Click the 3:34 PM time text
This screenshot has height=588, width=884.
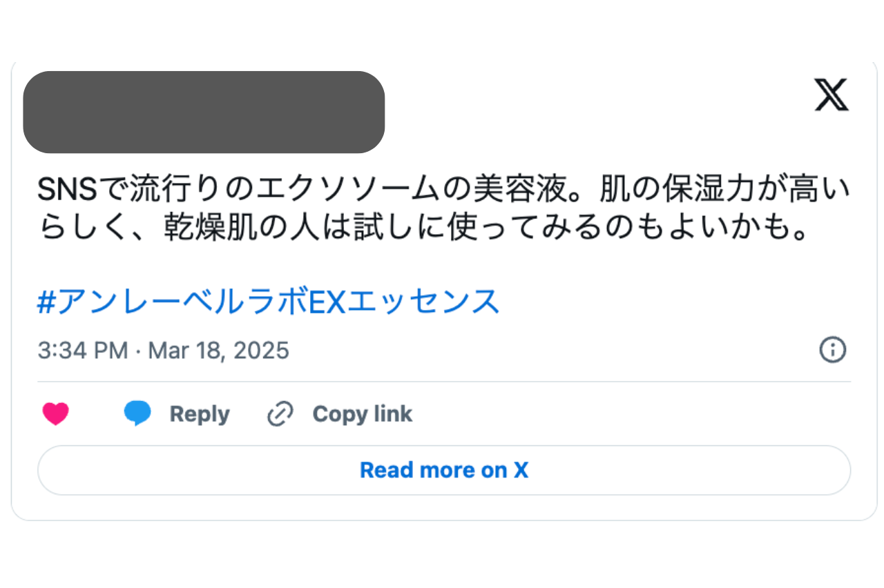(83, 351)
